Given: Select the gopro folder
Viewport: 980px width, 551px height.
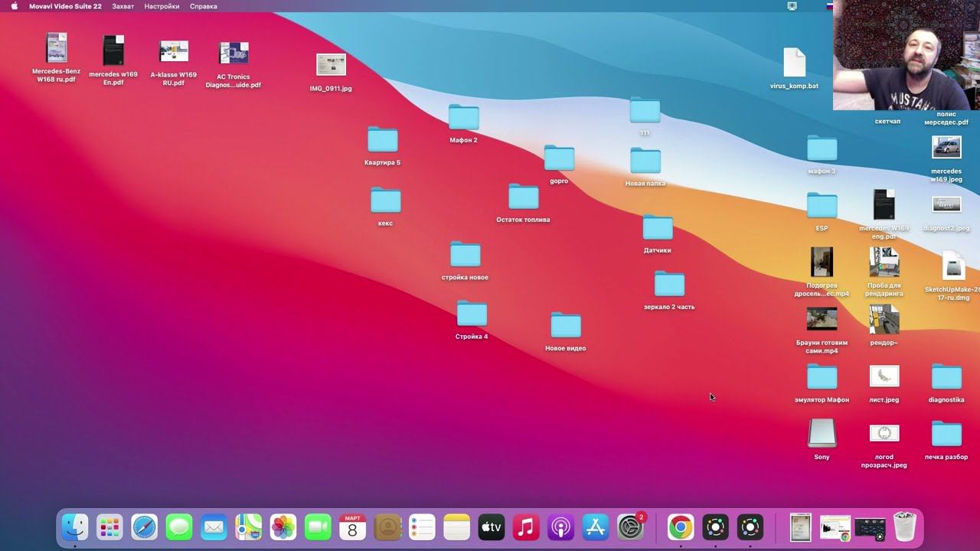Looking at the screenshot, I should pos(559,158).
